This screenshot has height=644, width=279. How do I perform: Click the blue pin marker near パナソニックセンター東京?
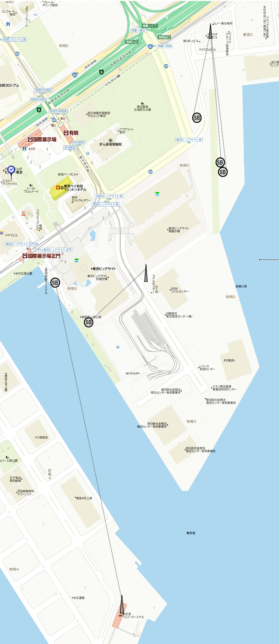pyautogui.click(x=11, y=171)
